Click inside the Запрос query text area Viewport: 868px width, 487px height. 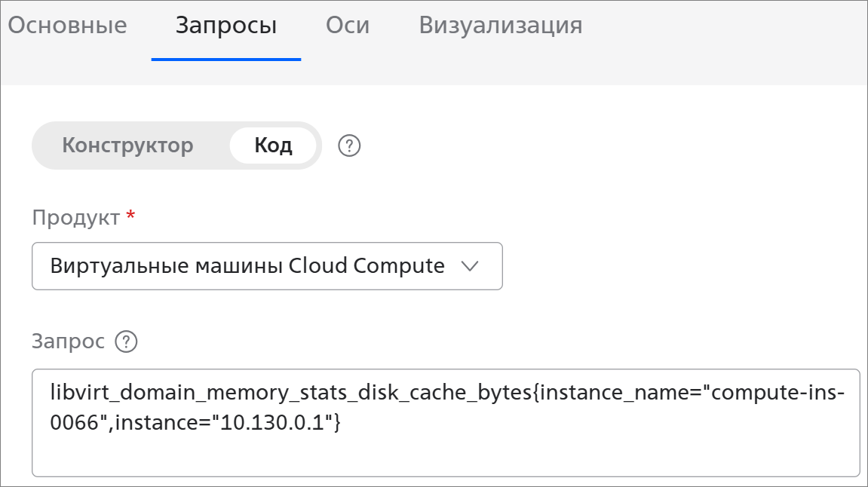[x=446, y=423]
